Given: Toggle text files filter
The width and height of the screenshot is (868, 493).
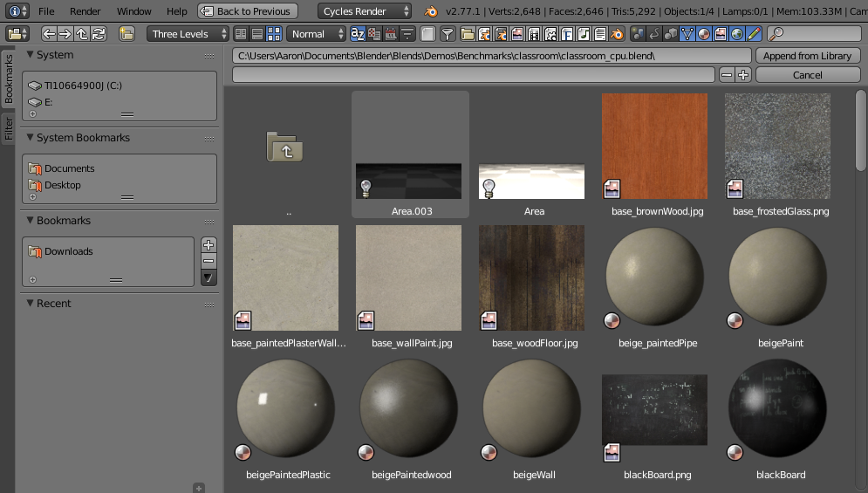Looking at the screenshot, I should [601, 34].
